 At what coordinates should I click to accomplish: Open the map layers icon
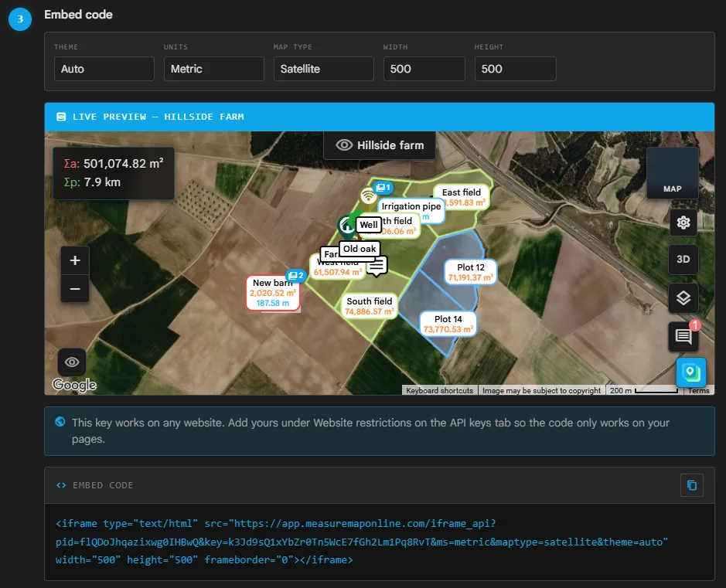(683, 298)
